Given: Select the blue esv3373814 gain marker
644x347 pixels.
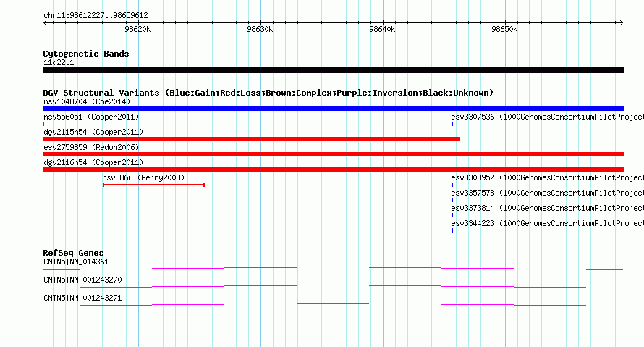Looking at the screenshot, I should pos(452,215).
